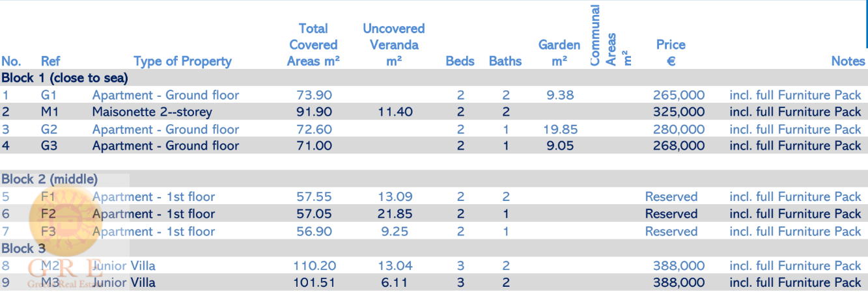
Task: Click the 'Block 2 (middle)' section heading
Action: (x=49, y=179)
